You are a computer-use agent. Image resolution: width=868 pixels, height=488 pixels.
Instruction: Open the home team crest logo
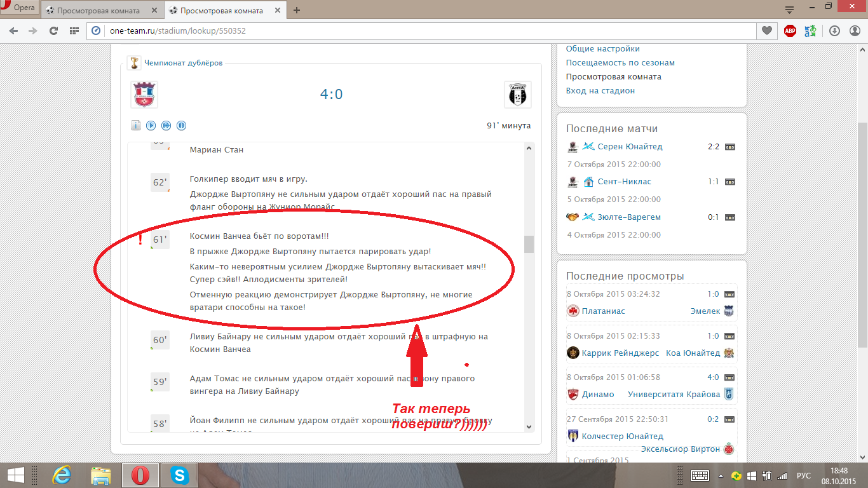(x=144, y=95)
